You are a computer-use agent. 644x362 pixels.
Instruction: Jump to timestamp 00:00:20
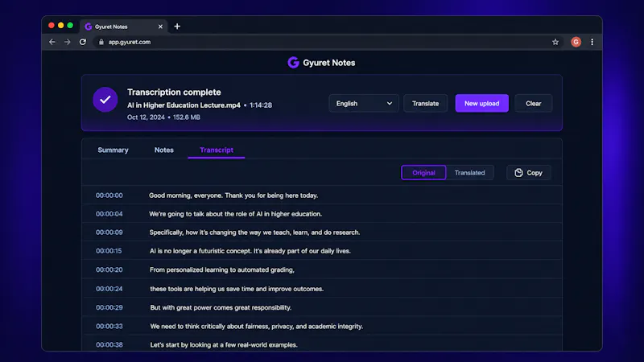[109, 269]
